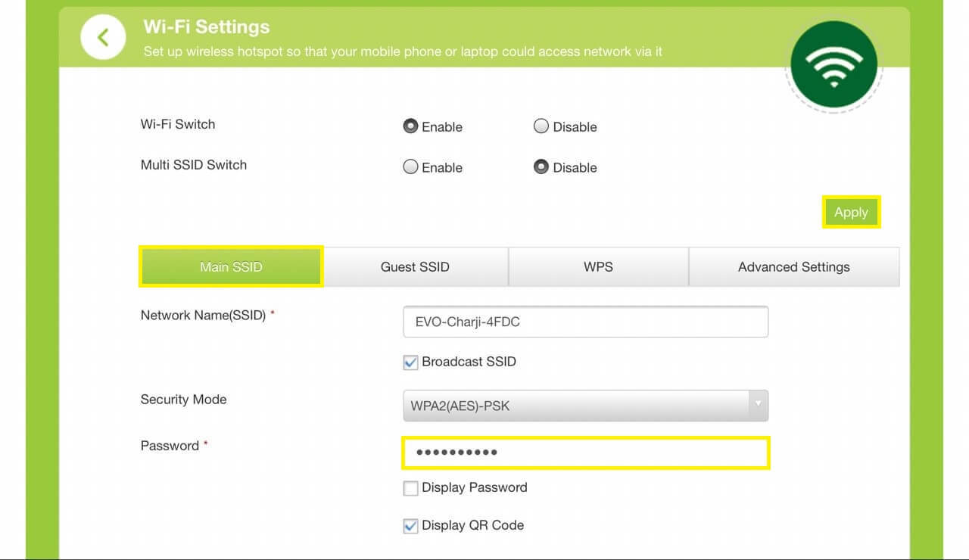Disable the Multi SSID Switch
The image size is (969, 560).
pyautogui.click(x=541, y=167)
